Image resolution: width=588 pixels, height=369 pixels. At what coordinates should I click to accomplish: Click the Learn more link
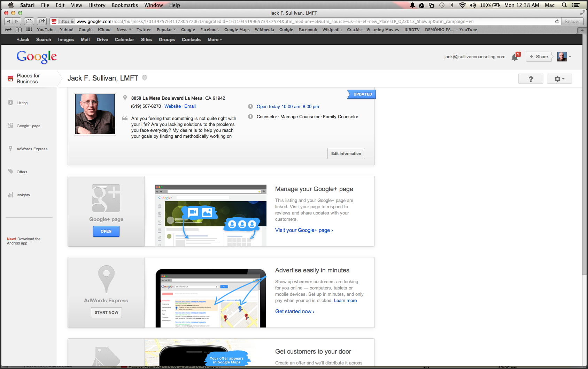click(x=345, y=301)
